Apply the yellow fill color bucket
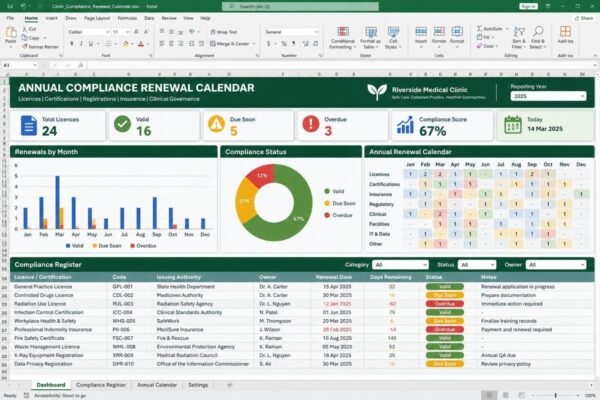This screenshot has height=400, width=600. point(126,44)
